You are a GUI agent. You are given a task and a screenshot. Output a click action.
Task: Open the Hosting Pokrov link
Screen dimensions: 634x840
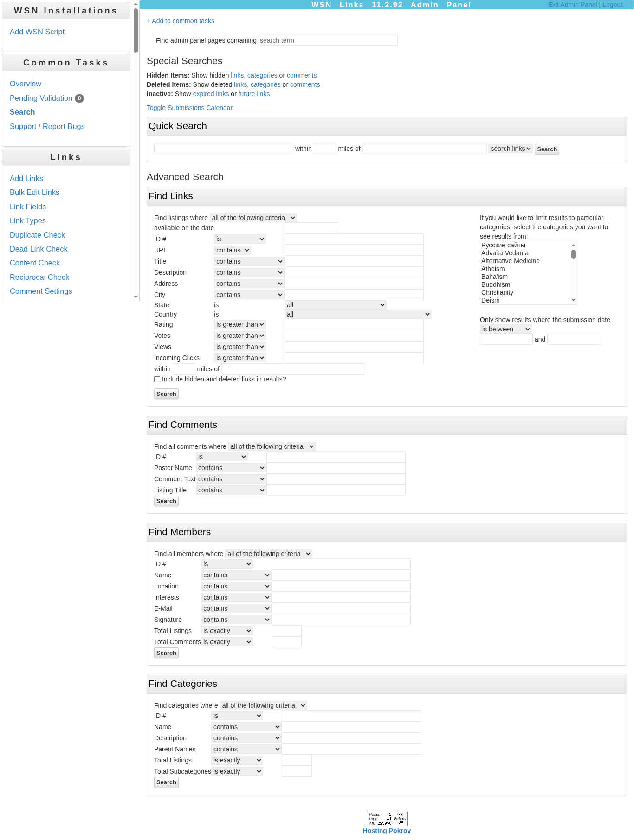tap(387, 831)
